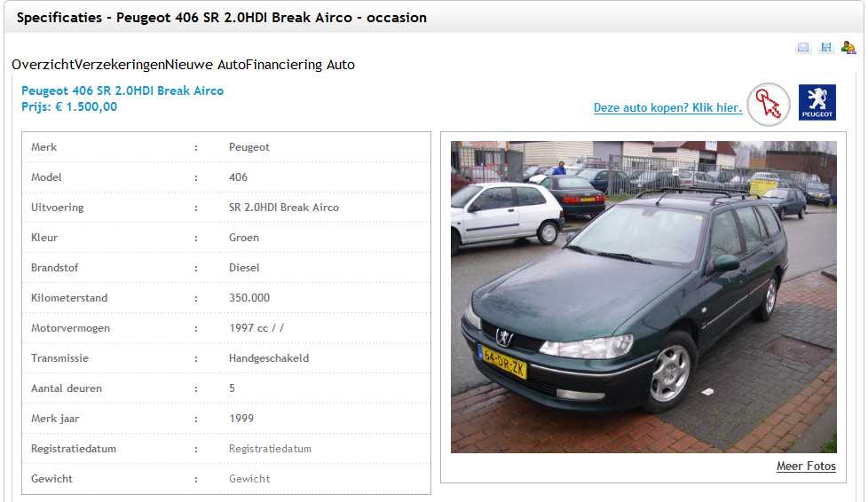Click the green Peugeot car photo
This screenshot has width=868, height=502.
(643, 297)
